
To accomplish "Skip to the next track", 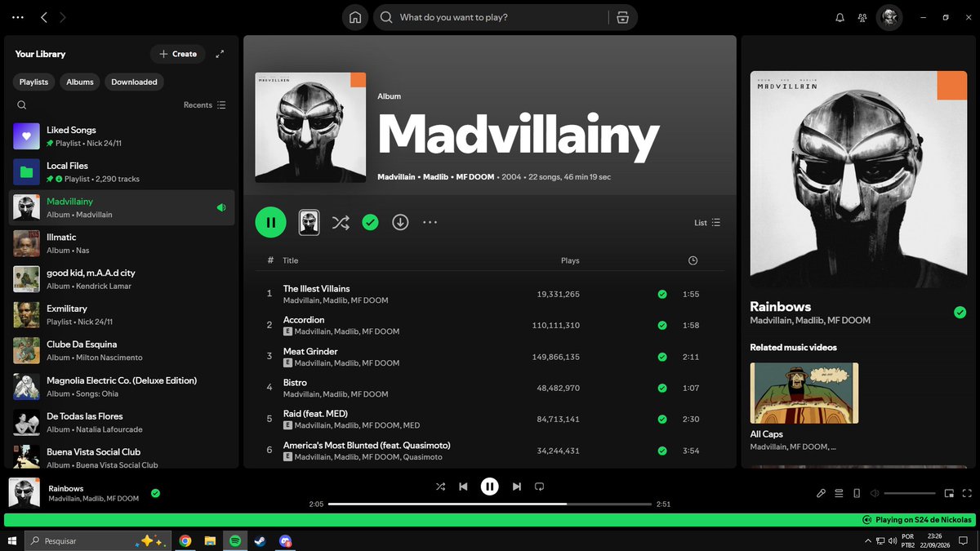I will point(516,487).
